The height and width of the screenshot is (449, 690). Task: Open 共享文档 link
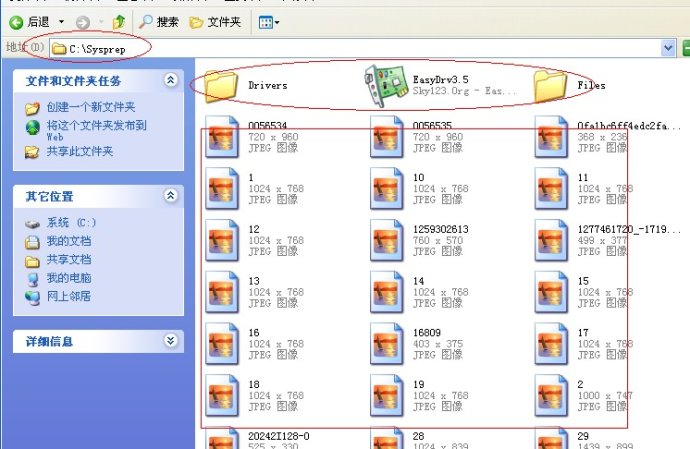tap(69, 260)
